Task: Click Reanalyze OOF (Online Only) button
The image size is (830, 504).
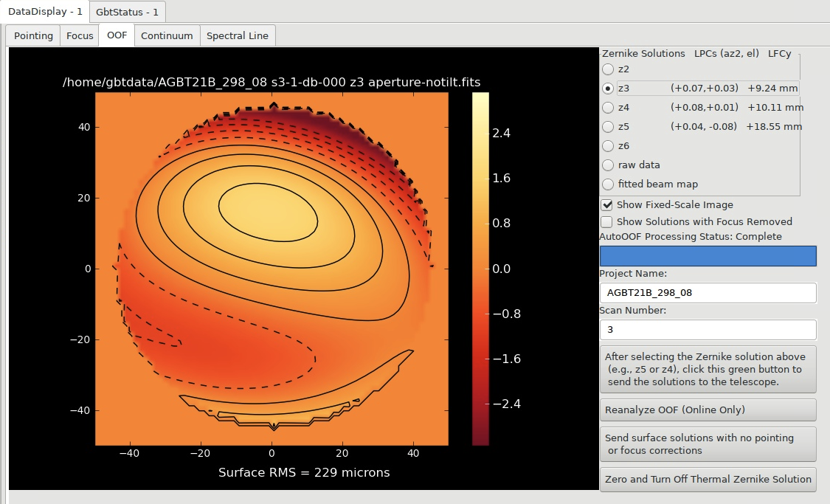Action: tap(708, 410)
